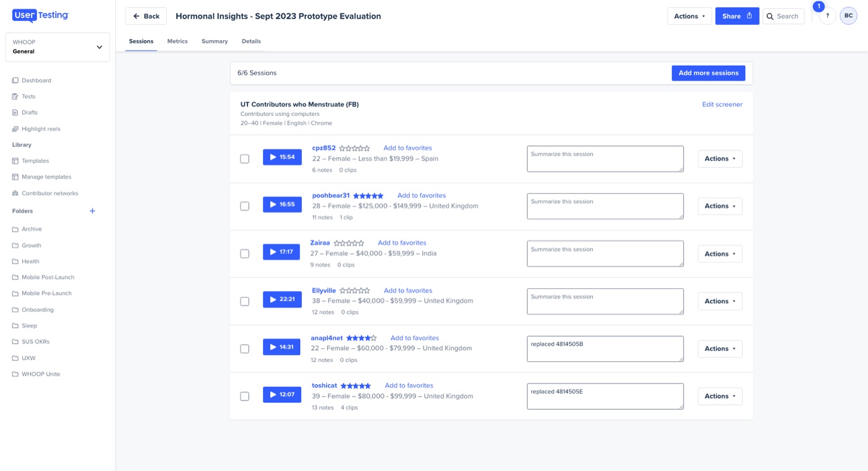Click the summary field for poohbear31 session
Image resolution: width=868 pixels, height=471 pixels.
tap(605, 206)
